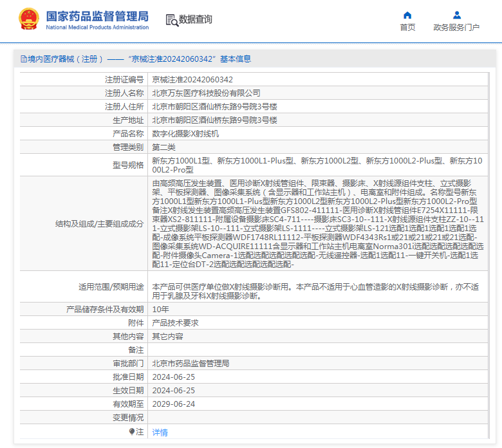Click the lightbulb icon beside 注
The width and height of the screenshot is (502, 448).
click(x=131, y=431)
